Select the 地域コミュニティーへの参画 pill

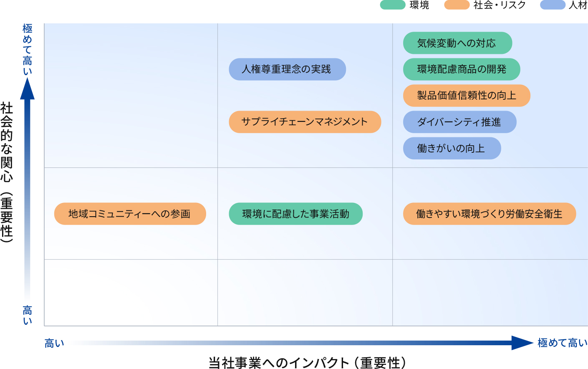tap(130, 214)
